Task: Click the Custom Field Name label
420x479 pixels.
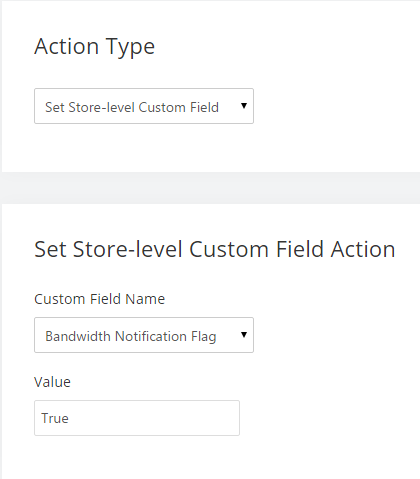Action: 99,299
